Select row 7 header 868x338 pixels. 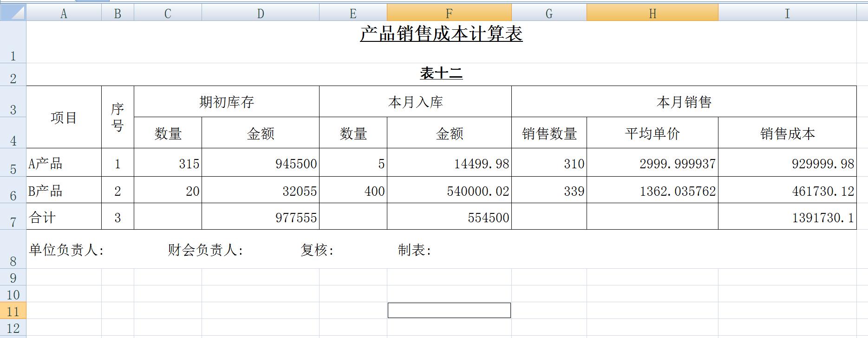click(13, 216)
